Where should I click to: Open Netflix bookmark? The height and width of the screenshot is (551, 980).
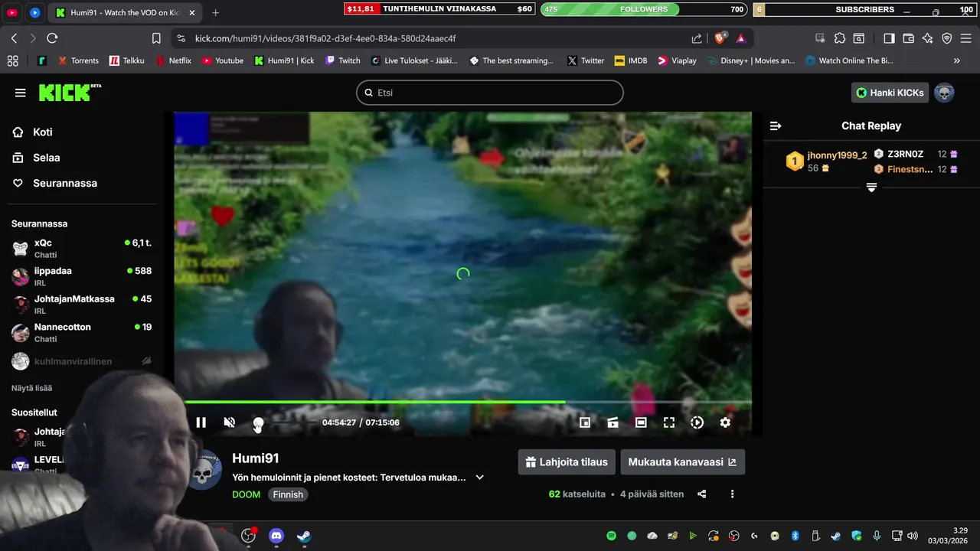click(x=174, y=60)
